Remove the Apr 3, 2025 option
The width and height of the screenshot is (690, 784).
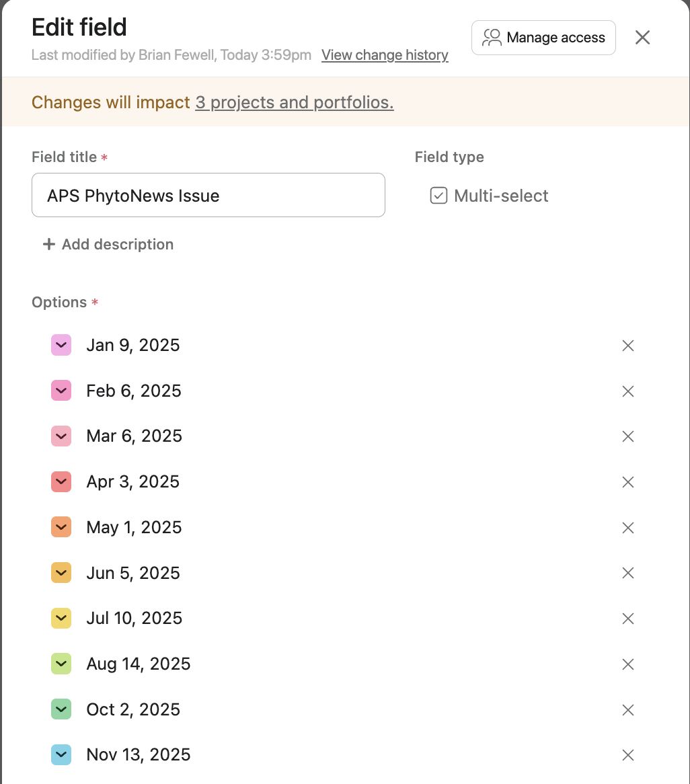click(627, 482)
